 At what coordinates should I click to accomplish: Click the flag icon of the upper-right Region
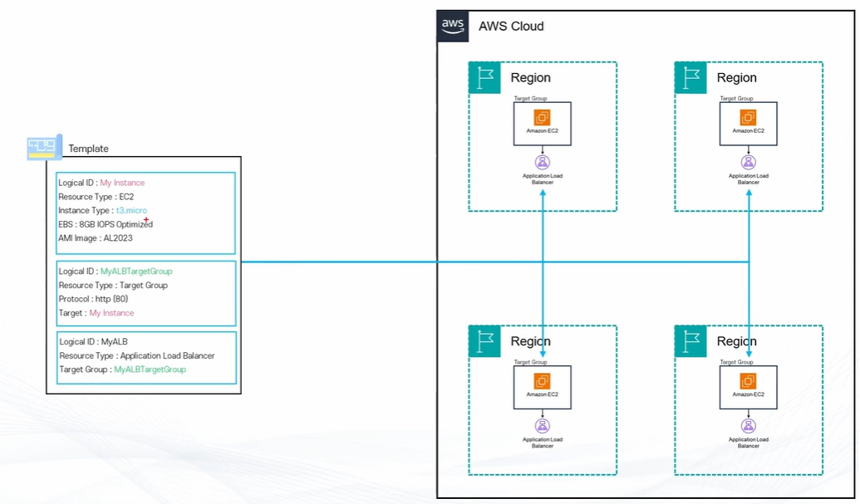(x=690, y=78)
